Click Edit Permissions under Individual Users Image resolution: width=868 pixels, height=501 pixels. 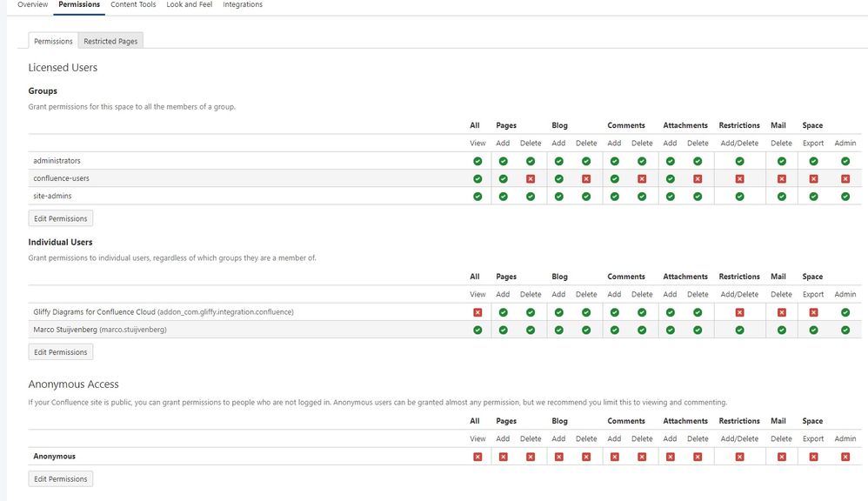(x=61, y=352)
